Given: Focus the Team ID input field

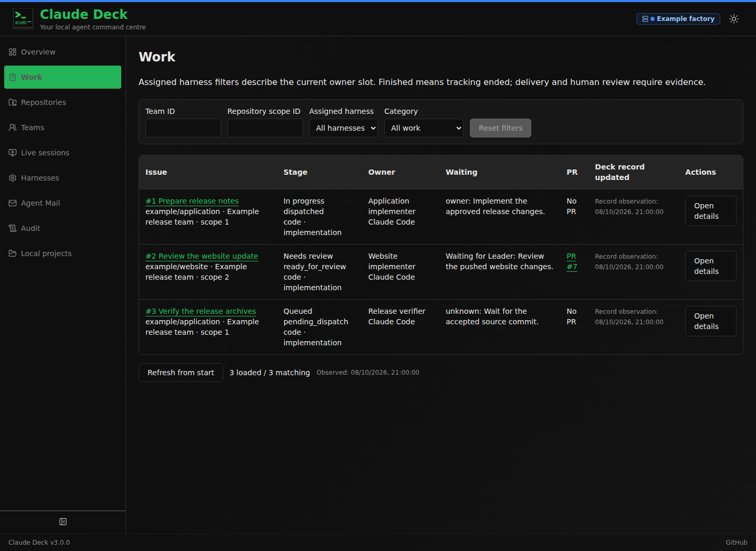Looking at the screenshot, I should pyautogui.click(x=183, y=128).
